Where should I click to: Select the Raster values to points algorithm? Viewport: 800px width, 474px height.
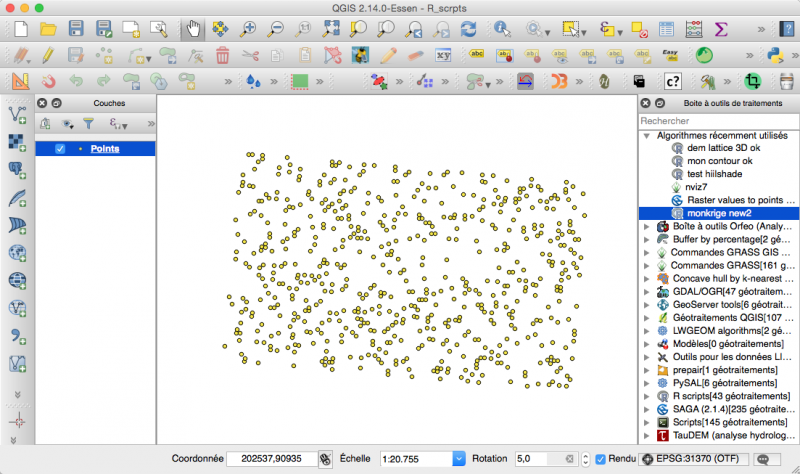click(x=734, y=200)
